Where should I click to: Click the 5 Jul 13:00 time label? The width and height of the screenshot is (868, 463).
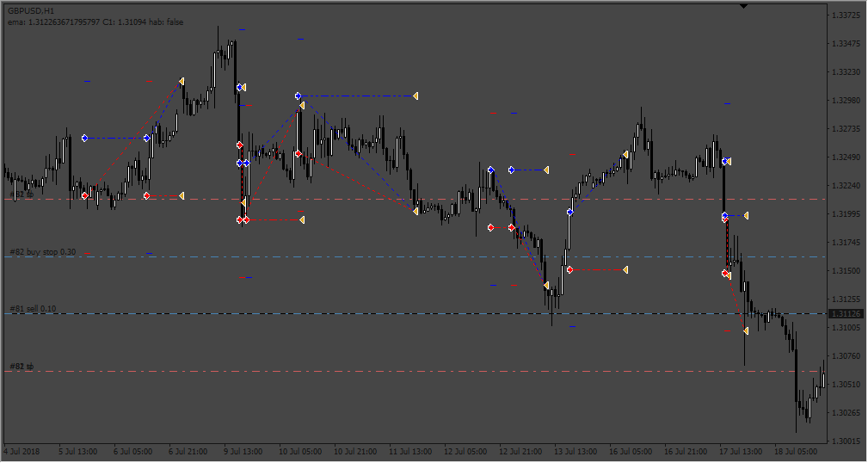point(78,451)
